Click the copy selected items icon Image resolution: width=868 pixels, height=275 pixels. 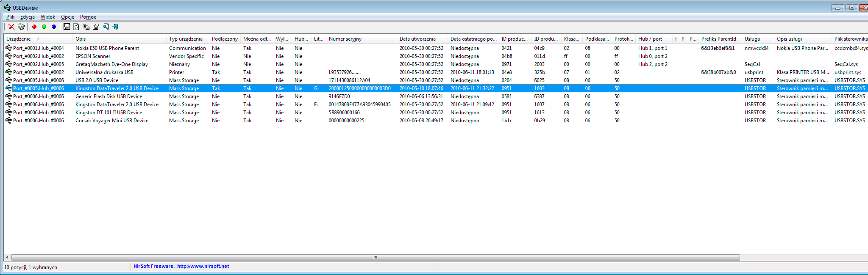pos(86,27)
